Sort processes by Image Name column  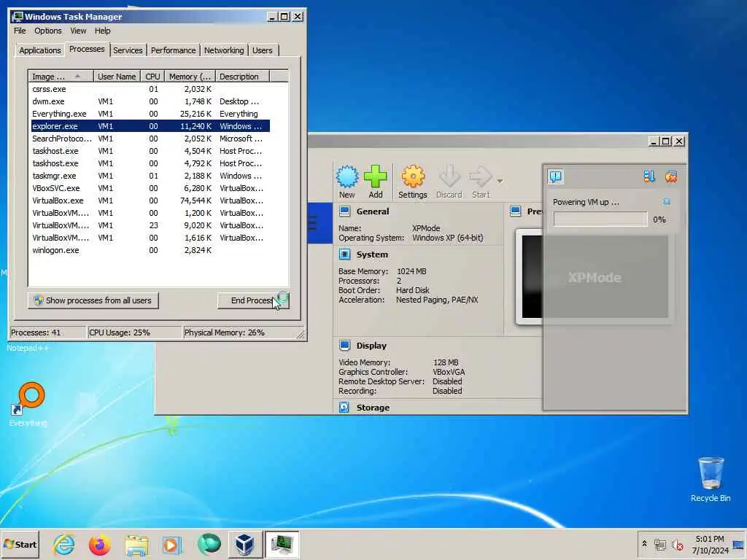(x=61, y=76)
